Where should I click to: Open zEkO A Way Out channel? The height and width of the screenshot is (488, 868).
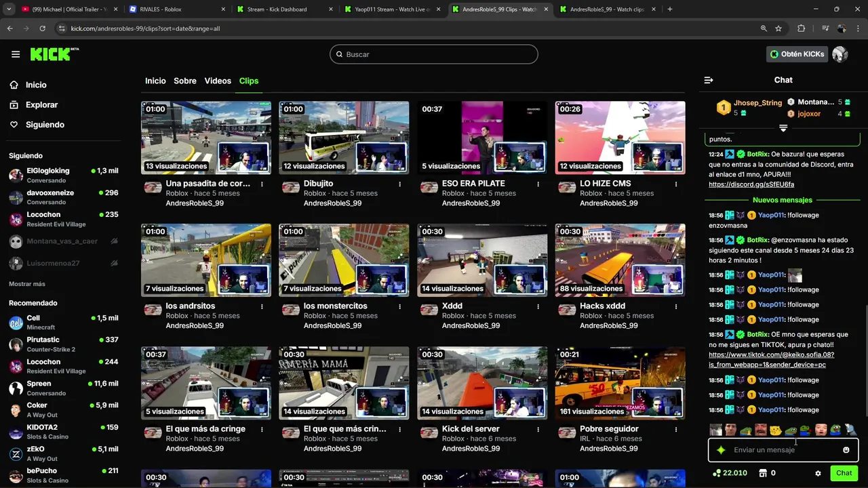[64, 453]
